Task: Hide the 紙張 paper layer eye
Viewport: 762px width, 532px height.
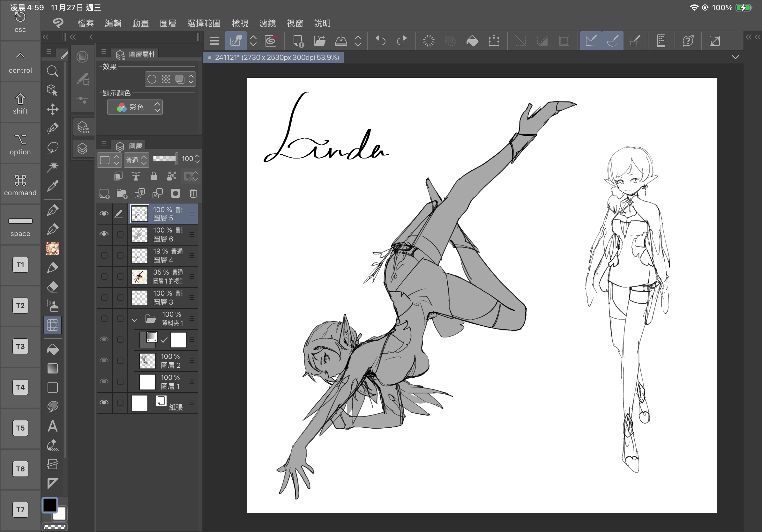Action: pos(104,402)
